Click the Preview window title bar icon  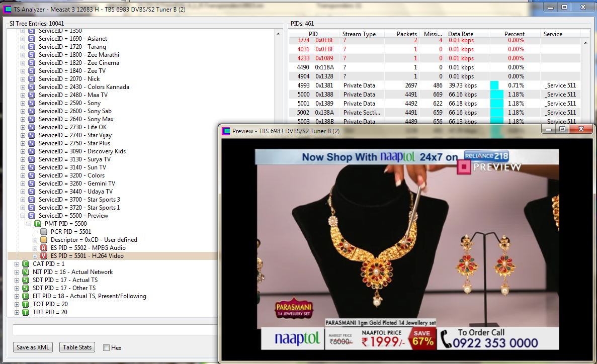tap(226, 131)
